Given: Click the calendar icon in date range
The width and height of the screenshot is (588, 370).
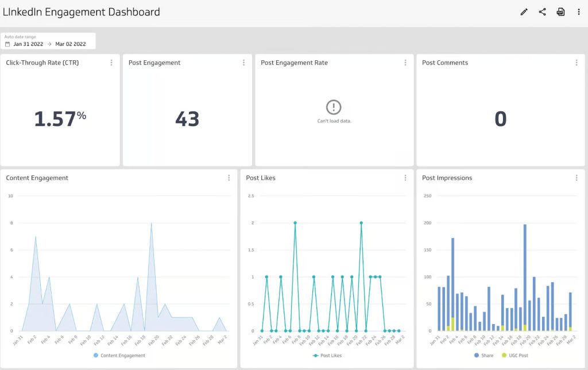Looking at the screenshot, I should point(7,44).
